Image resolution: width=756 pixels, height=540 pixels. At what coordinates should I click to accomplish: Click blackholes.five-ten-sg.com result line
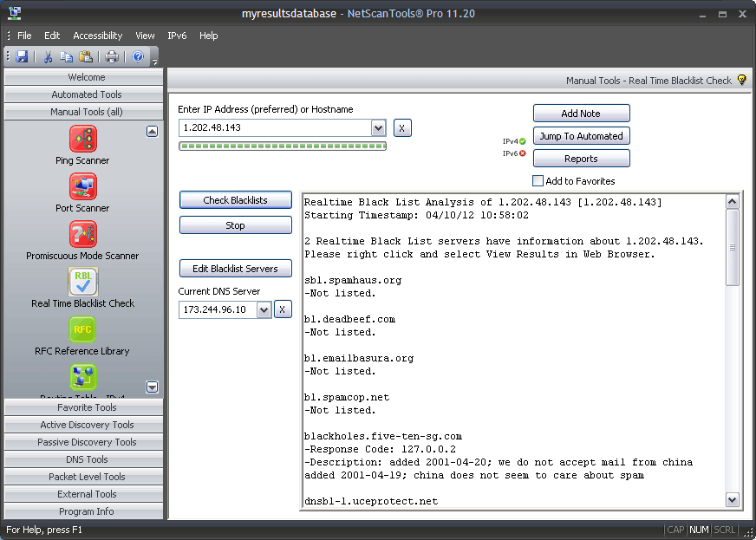[383, 436]
